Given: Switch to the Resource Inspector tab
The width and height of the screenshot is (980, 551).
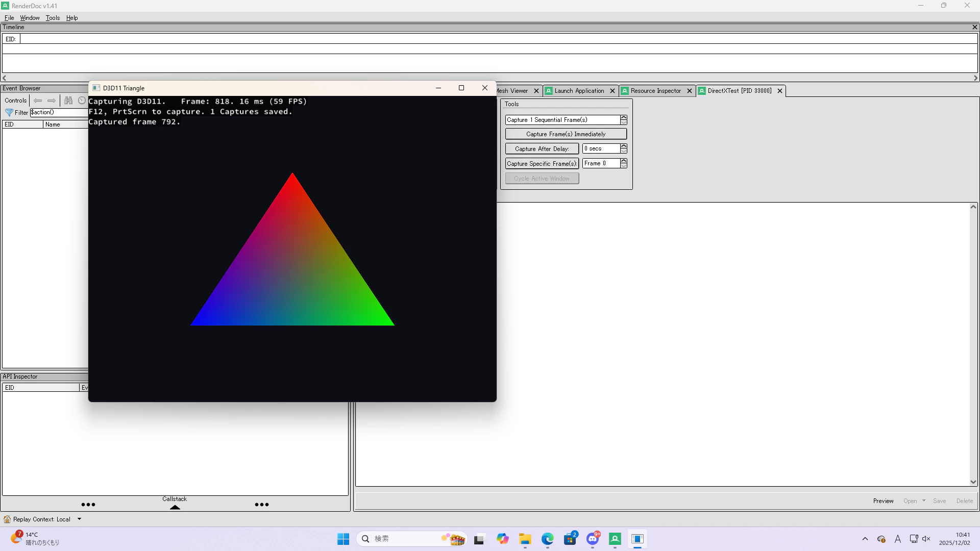Looking at the screenshot, I should (x=655, y=91).
